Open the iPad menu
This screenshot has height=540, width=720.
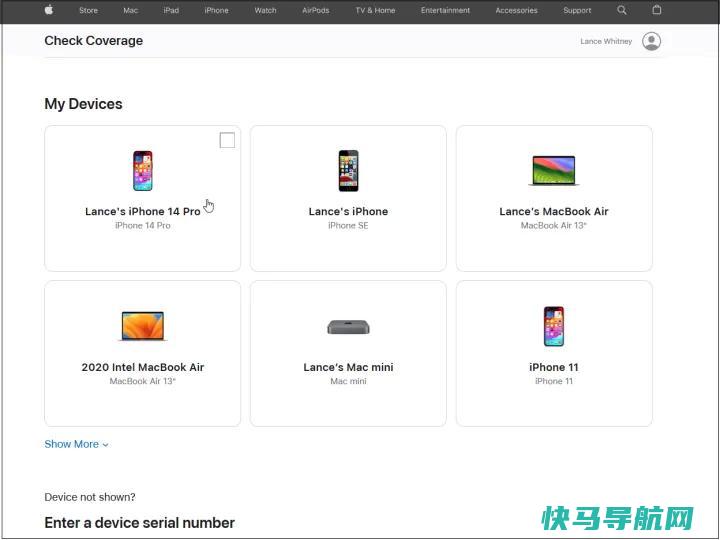(171, 10)
